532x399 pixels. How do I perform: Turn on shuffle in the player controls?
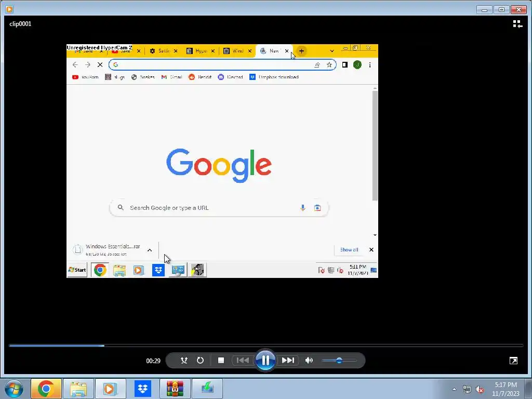point(184,361)
